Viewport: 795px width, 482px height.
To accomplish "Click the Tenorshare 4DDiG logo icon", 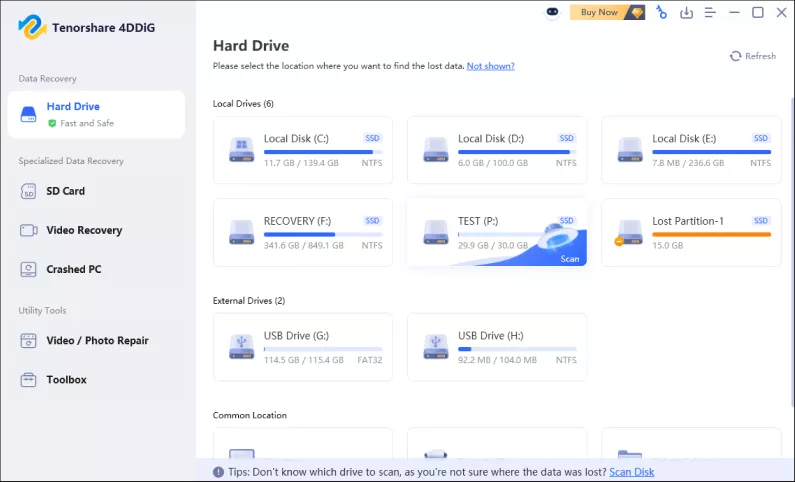I will click(x=31, y=27).
